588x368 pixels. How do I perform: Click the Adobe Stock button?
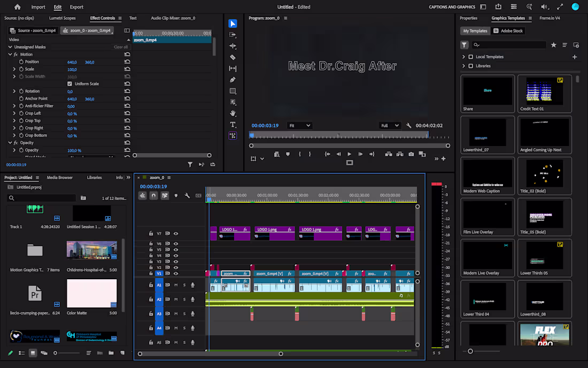[508, 31]
